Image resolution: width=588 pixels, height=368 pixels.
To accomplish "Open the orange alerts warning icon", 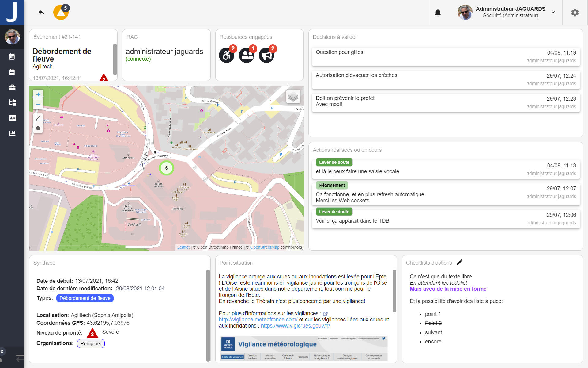I will [61, 12].
